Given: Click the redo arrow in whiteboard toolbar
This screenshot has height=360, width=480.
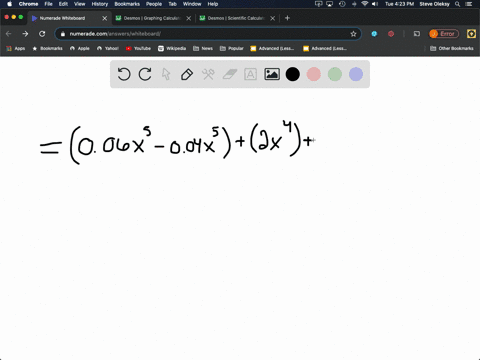Looking at the screenshot, I should (145, 74).
